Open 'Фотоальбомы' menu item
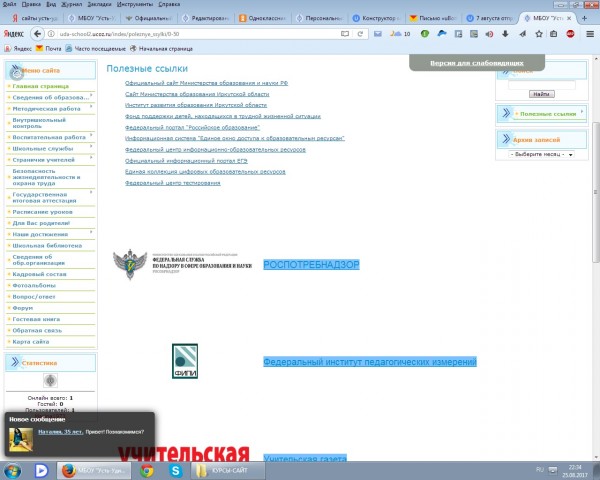This screenshot has height=480, width=600. click(34, 285)
